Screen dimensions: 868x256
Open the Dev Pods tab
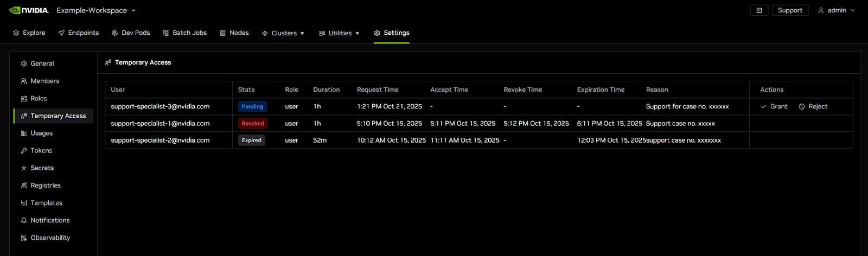131,33
